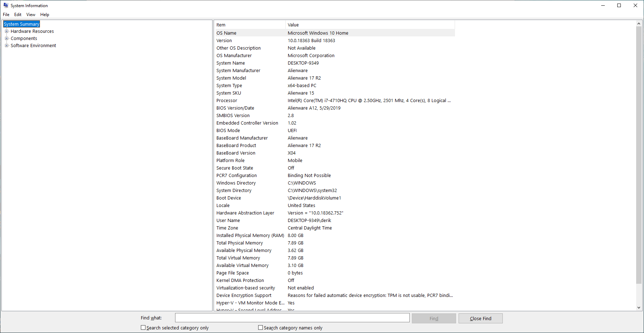Select the System Model row
Screen dimensions: 644x333
[x=334, y=78]
